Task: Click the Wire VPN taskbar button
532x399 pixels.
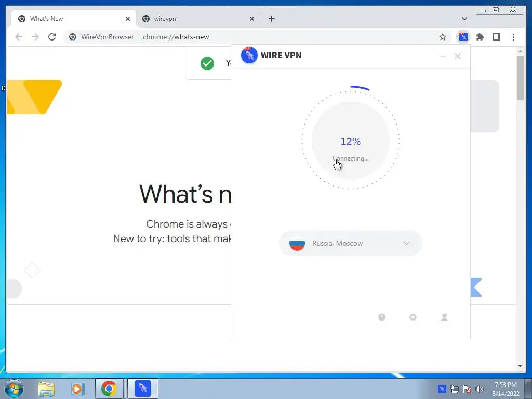Action: tap(142, 389)
